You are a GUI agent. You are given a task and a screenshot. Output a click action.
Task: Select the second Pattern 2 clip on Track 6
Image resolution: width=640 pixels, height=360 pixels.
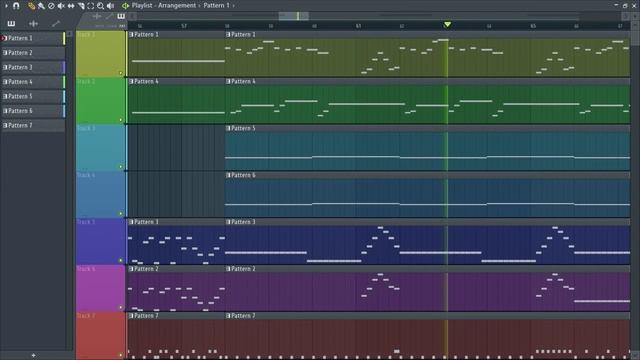427,289
